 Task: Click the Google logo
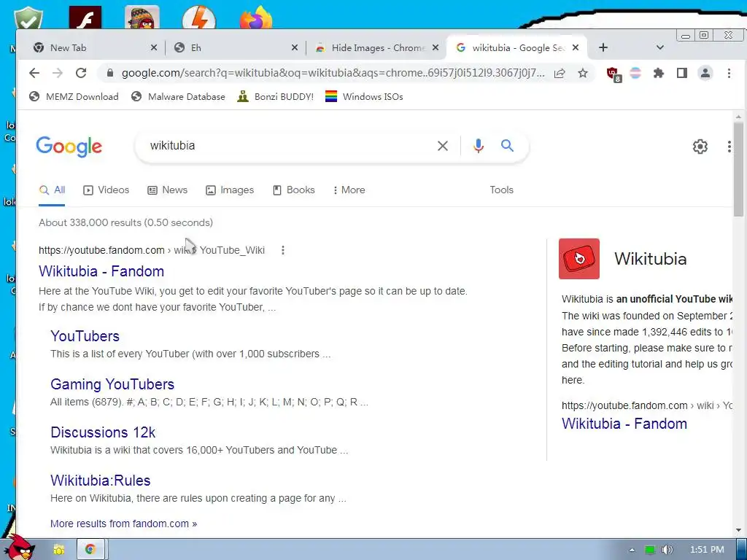69,146
